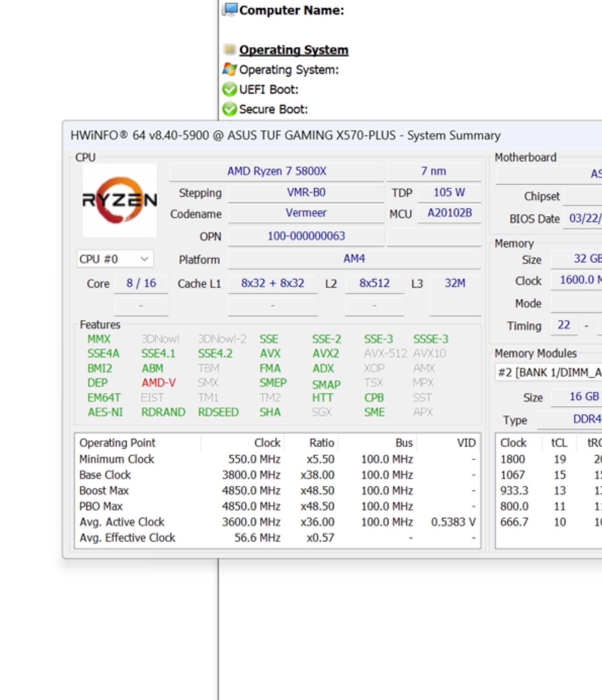Click the BIOS Date field value
The image size is (602, 700).
583,219
